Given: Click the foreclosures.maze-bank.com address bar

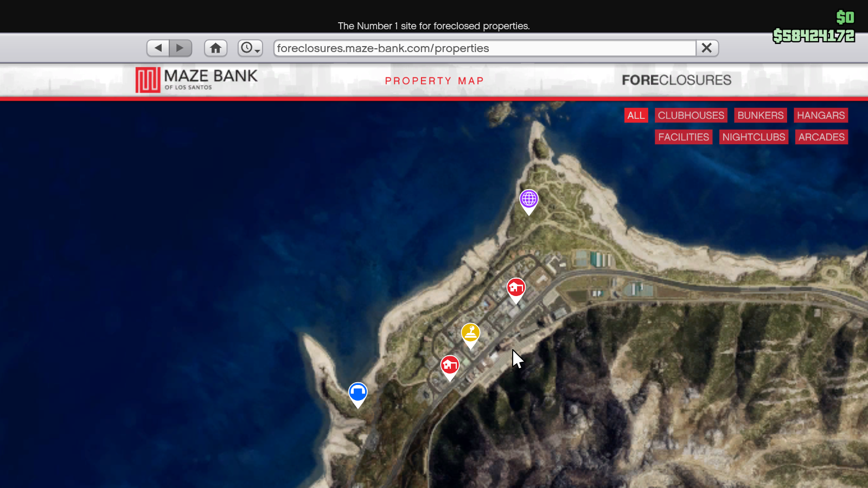Looking at the screenshot, I should tap(485, 48).
